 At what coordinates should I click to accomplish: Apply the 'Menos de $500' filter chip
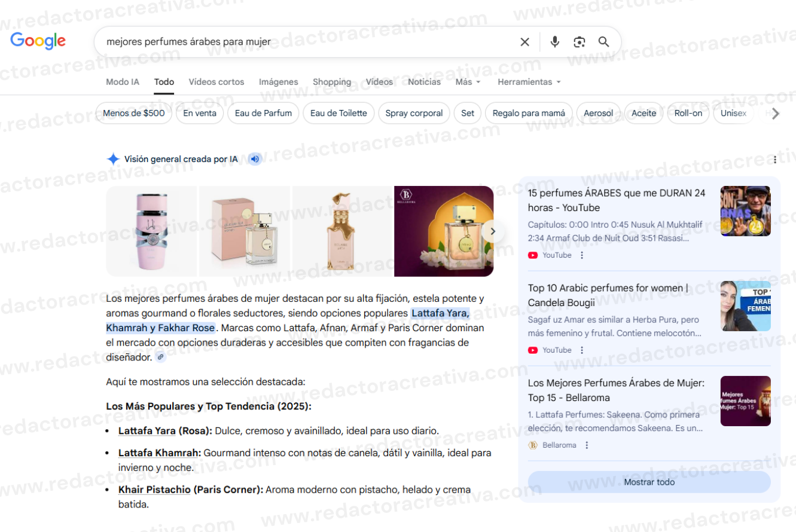point(134,113)
